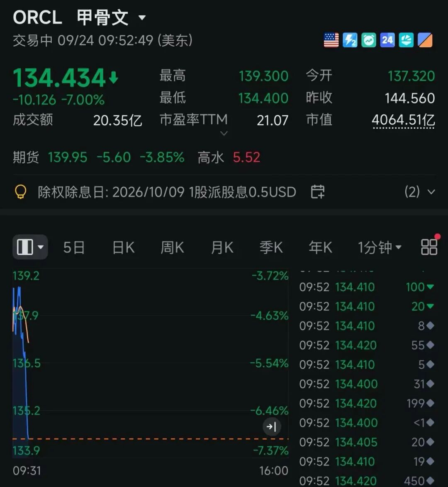Image resolution: width=448 pixels, height=487 pixels.
Task: Tap the green alarm clock icon
Action: [369, 40]
